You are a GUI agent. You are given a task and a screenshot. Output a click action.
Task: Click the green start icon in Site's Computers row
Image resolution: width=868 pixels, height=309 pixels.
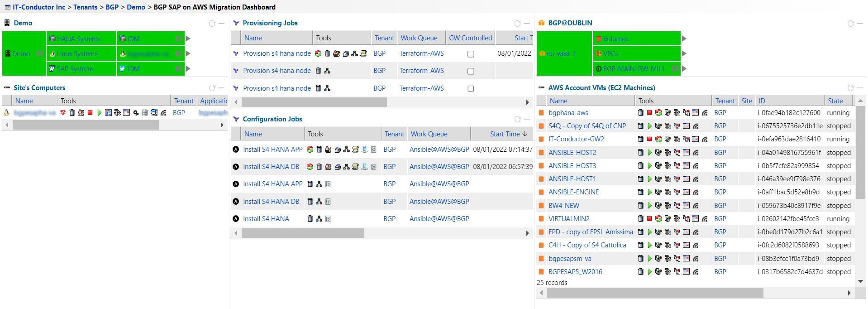pyautogui.click(x=99, y=113)
